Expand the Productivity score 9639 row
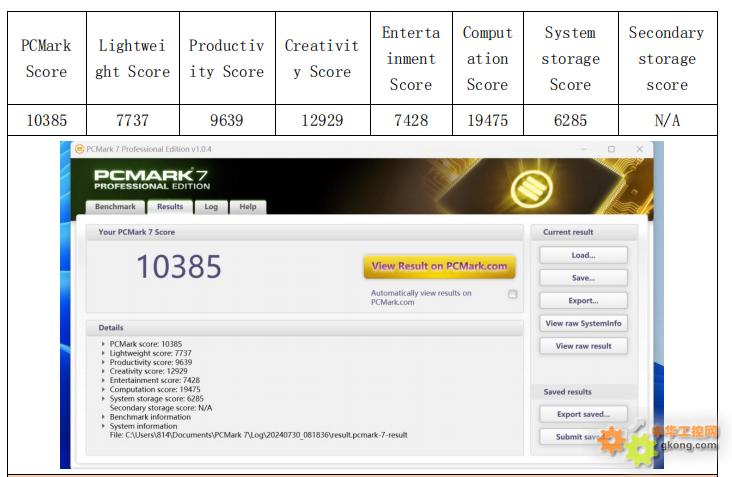Image resolution: width=732 pixels, height=477 pixels. (x=103, y=362)
